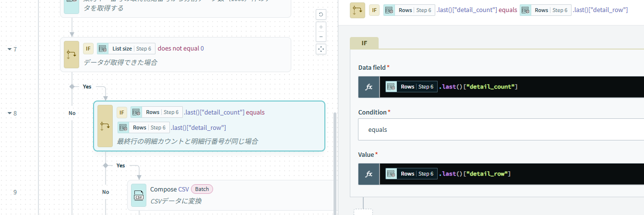The width and height of the screenshot is (644, 215).
Task: Click second Rows Step 6 pill in panel header
Action: click(x=546, y=10)
